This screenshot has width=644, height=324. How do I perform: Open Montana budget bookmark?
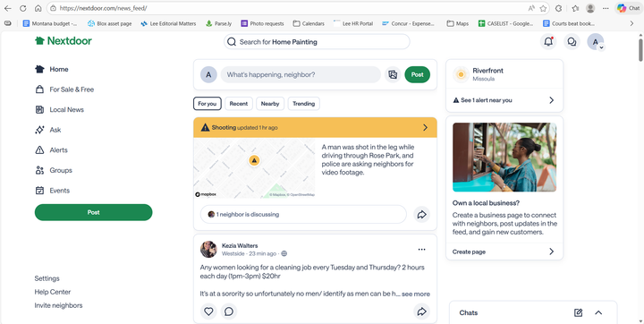pos(50,23)
